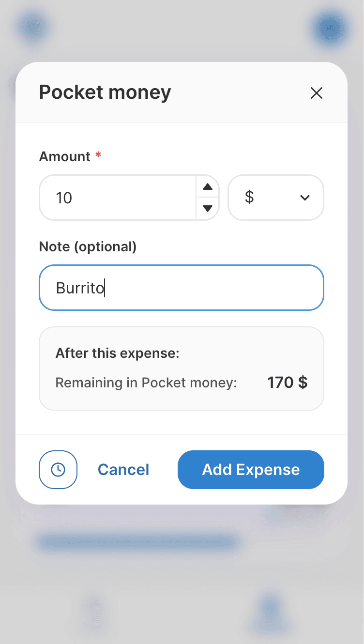
Task: Click the downward stepper arrow to decrease amount
Action: point(207,209)
